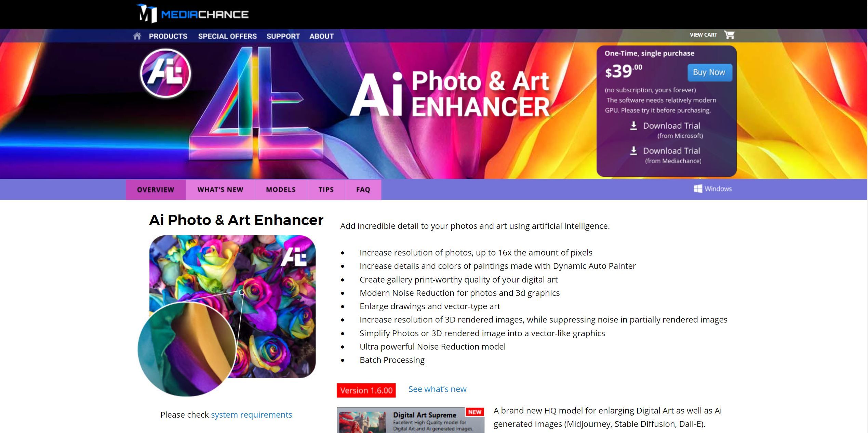Viewport: 868px width, 433px height.
Task: Follow the See what's new link
Action: click(x=437, y=389)
